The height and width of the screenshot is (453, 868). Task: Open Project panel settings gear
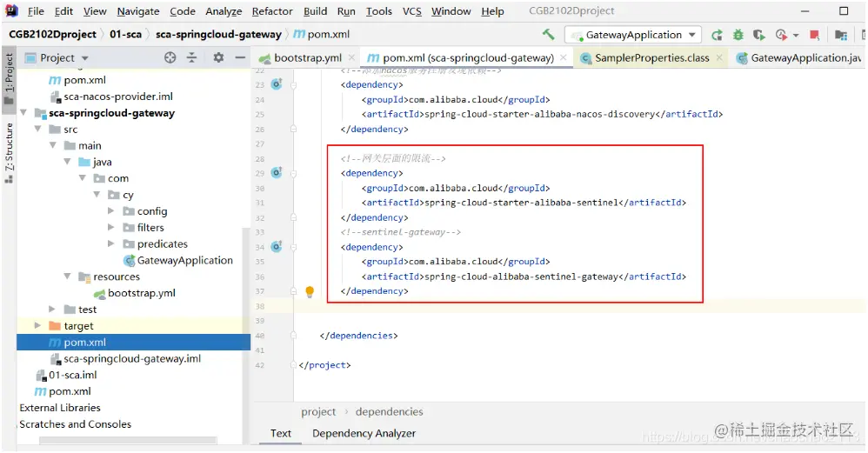coord(218,57)
